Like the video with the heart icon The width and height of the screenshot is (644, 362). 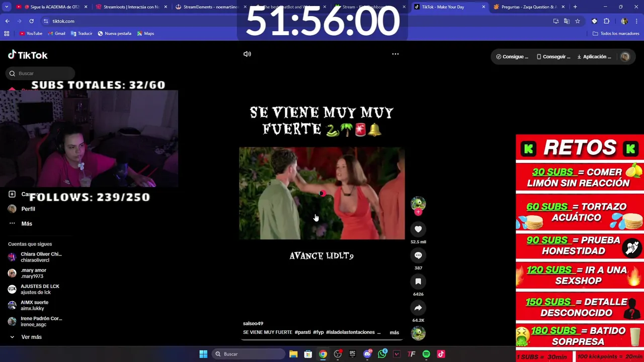(x=418, y=229)
